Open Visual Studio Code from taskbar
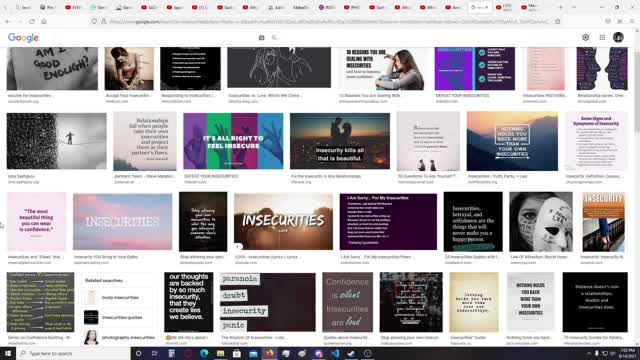Viewport: 640px width, 360px height. [335, 353]
